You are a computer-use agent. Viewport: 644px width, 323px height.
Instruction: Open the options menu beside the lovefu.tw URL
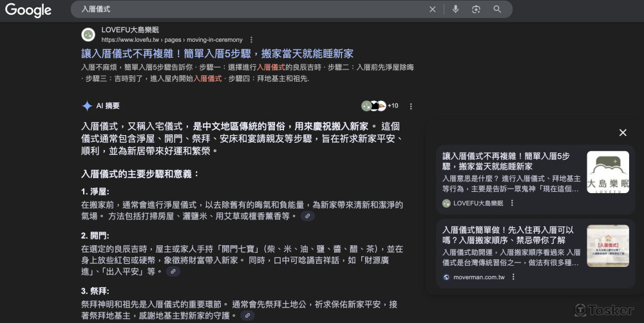(251, 40)
